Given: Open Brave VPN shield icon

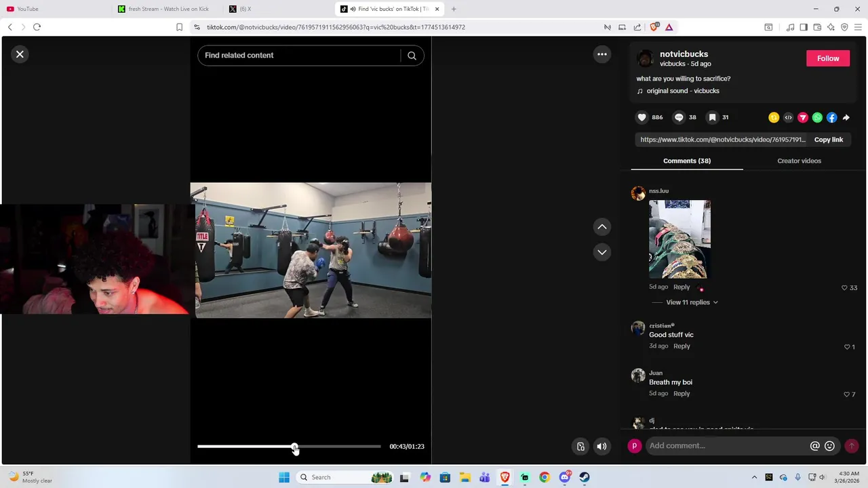Looking at the screenshot, I should point(844,27).
